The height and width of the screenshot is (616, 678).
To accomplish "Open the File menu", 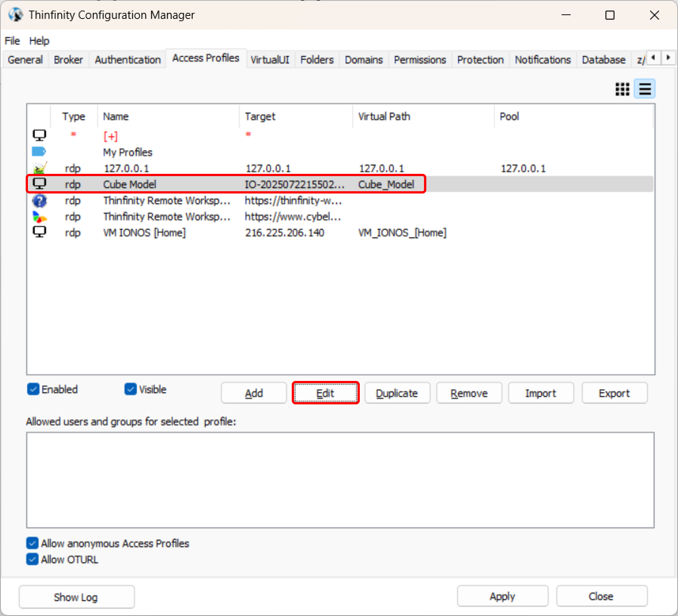I will pos(12,40).
